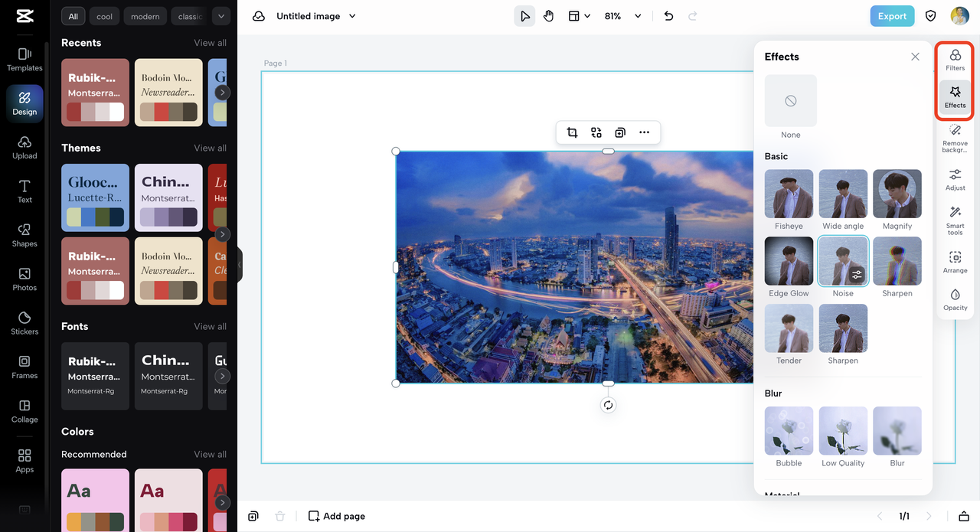Select the Text tool in sidebar
Screen dimensions: 980x532
[x=24, y=191]
